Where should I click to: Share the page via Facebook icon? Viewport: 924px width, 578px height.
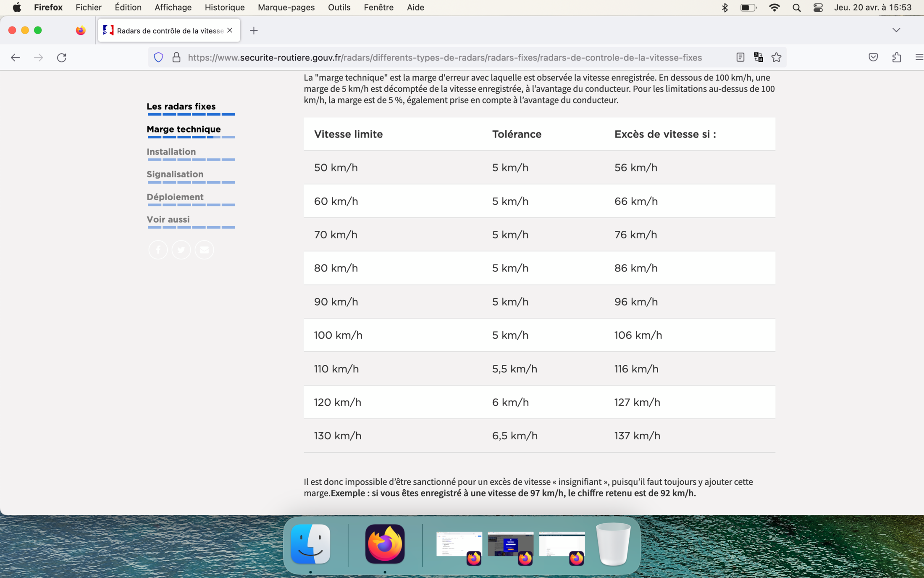pos(158,250)
